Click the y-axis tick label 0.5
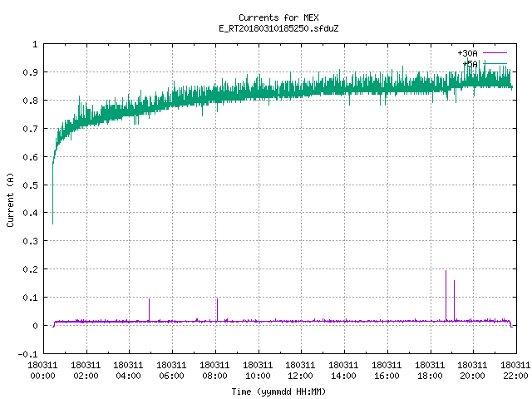The height and width of the screenshot is (399, 532). pos(30,185)
